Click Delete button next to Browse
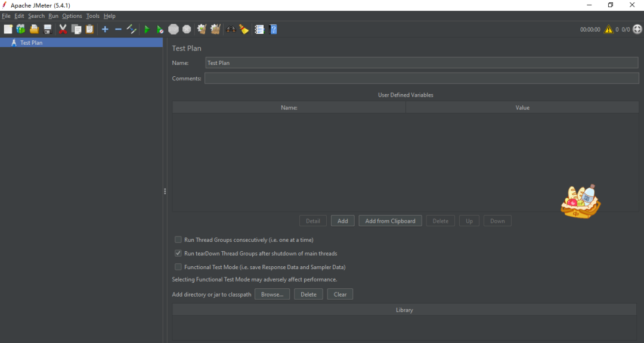The width and height of the screenshot is (644, 343). (308, 294)
